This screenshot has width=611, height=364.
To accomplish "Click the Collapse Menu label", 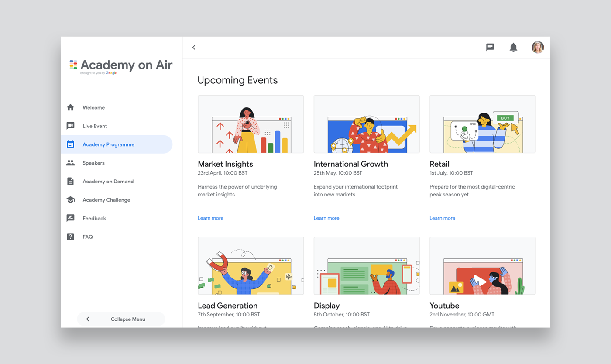I will tap(128, 319).
